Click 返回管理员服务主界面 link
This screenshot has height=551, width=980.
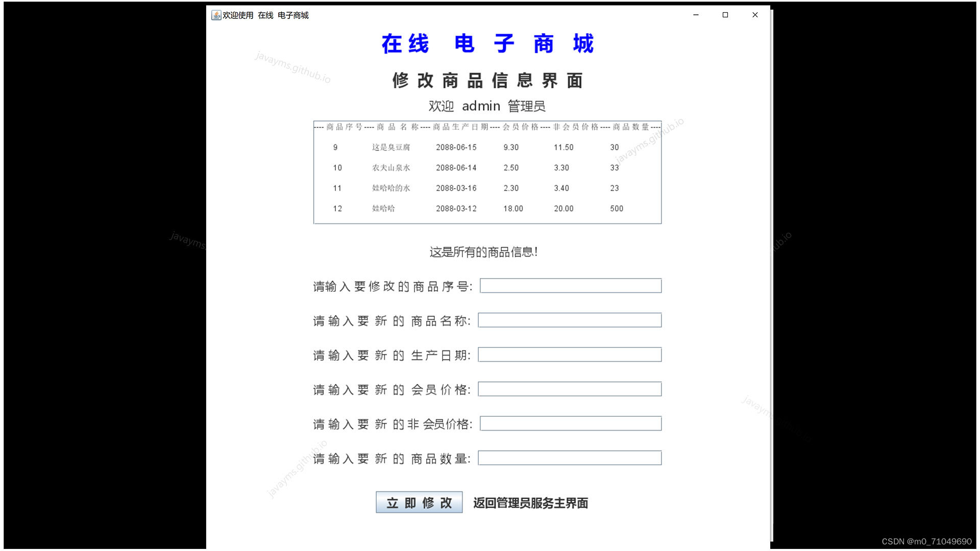pyautogui.click(x=530, y=503)
